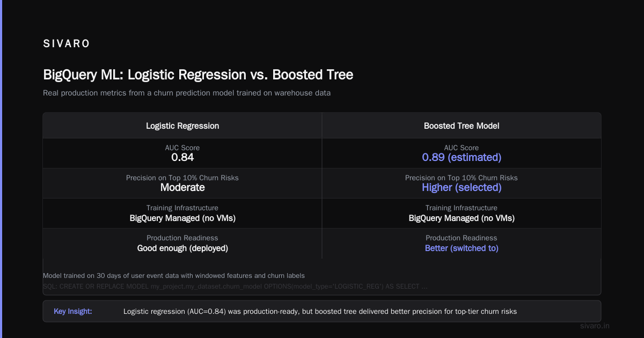
Task: Click the AUC Score value 0.84
Action: (182, 157)
